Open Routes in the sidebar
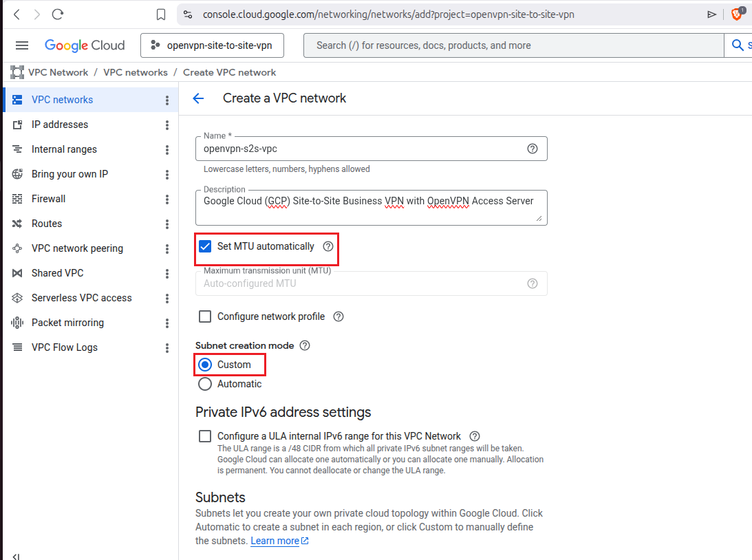 (47, 224)
